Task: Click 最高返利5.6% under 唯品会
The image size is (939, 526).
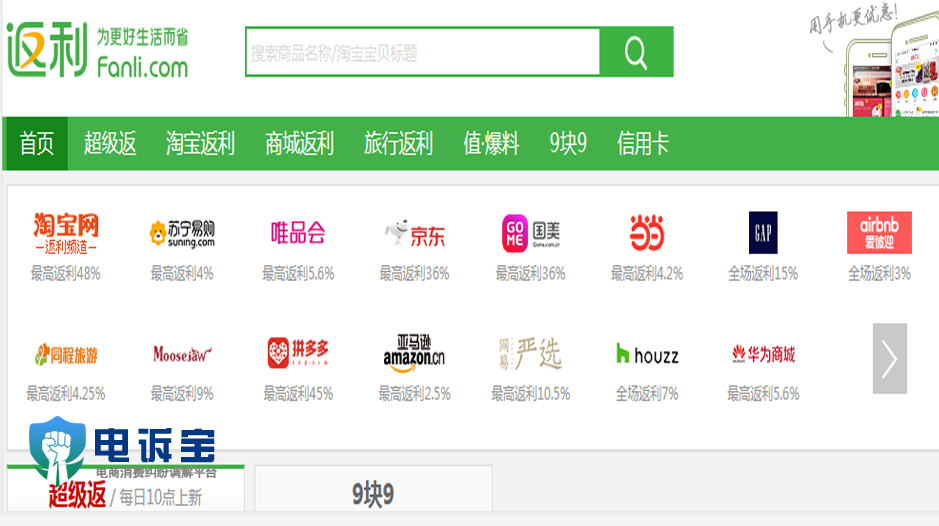Action: 298,274
